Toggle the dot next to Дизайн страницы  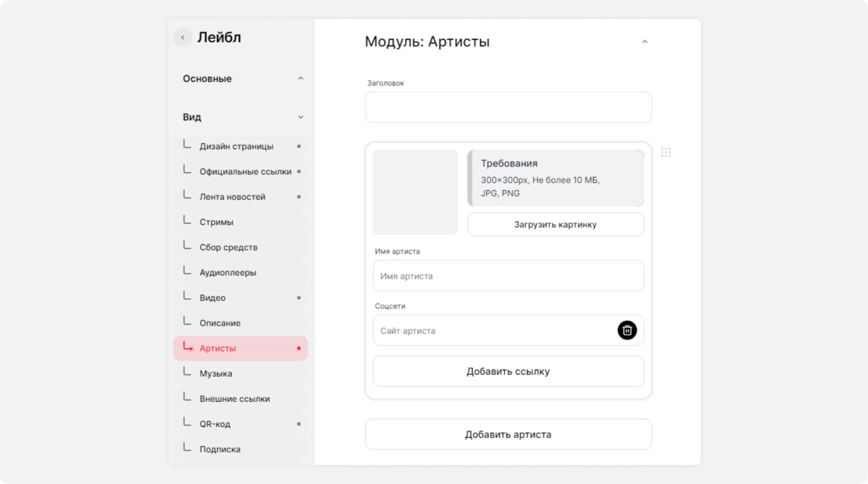[x=299, y=146]
